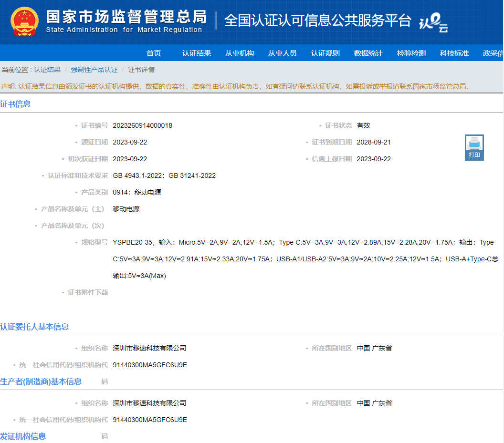Screen dimensions: 504x443
Task: Open 认证规则 navigation item
Action: click(x=325, y=53)
